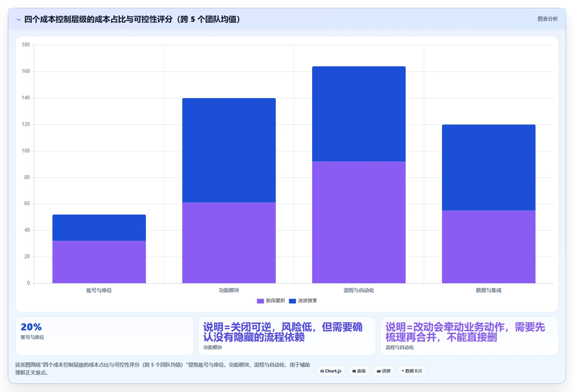Click the 功能模块 x-axis label
The height and width of the screenshot is (392, 574).
(x=229, y=290)
